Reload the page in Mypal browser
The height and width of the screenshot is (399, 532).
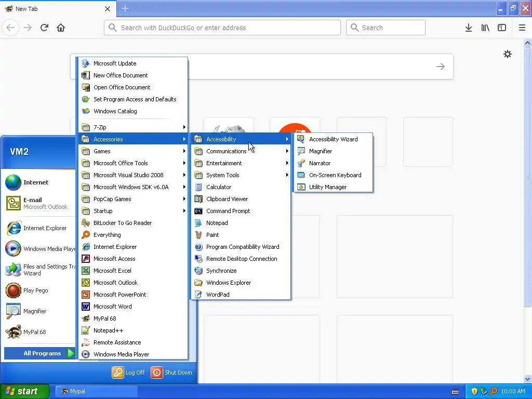(44, 28)
